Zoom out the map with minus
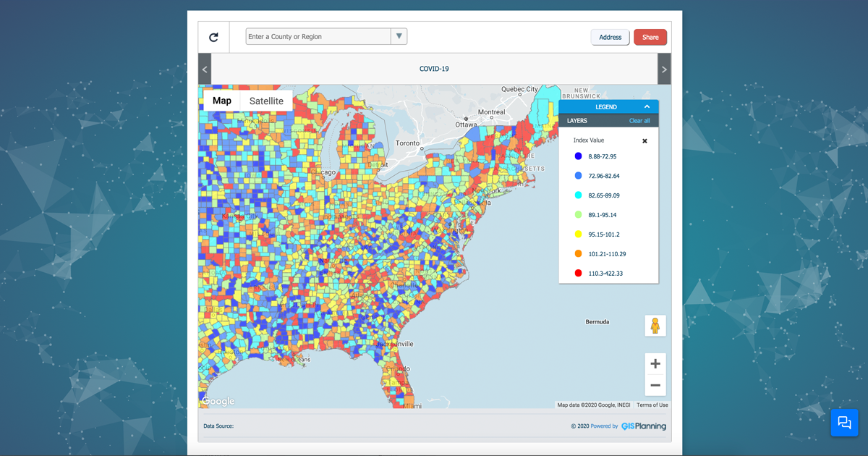Viewport: 868px width, 456px height. (x=655, y=385)
